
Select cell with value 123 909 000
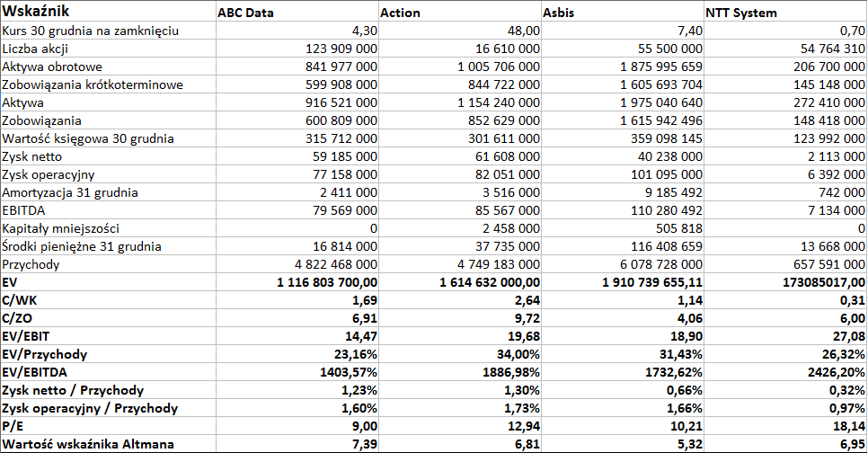pos(297,49)
